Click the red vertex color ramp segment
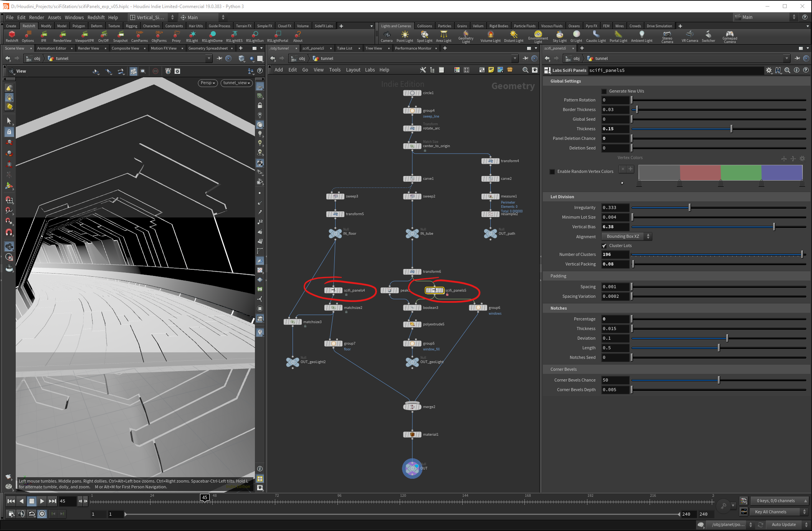The height and width of the screenshot is (531, 812). click(x=700, y=173)
